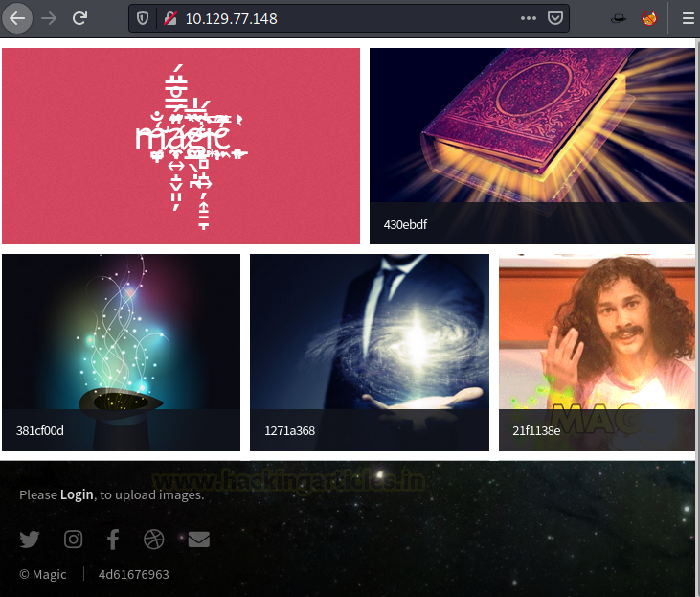Image resolution: width=700 pixels, height=597 pixels.
Task: Open the Twitter icon in the footer
Action: click(30, 540)
